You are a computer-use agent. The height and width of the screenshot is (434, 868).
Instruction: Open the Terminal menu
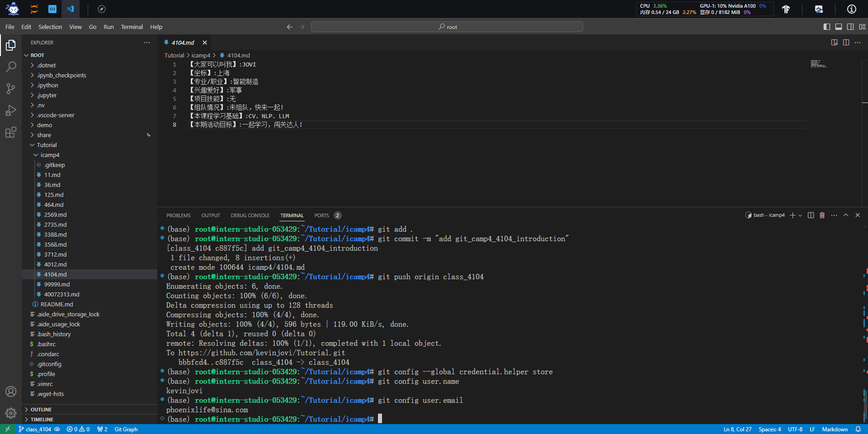132,27
